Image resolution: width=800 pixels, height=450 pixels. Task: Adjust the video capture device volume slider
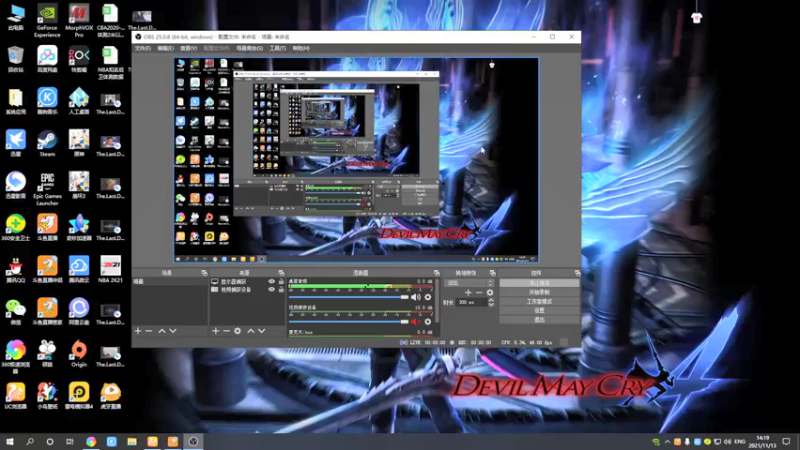(349, 322)
